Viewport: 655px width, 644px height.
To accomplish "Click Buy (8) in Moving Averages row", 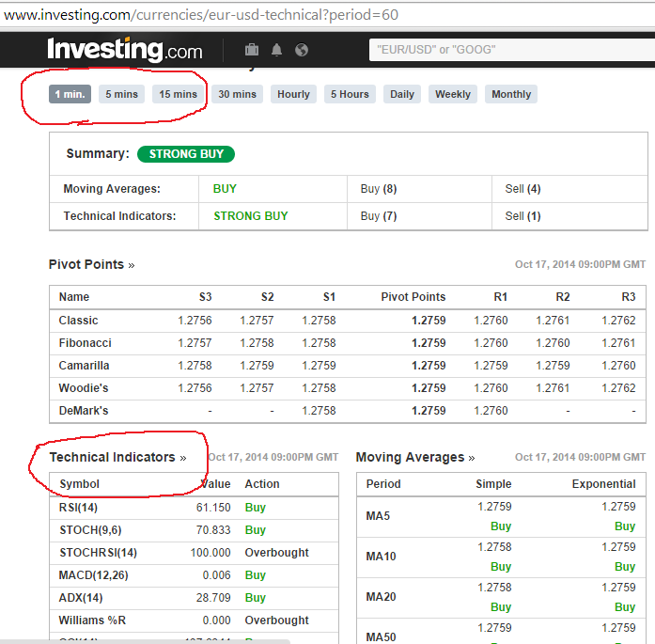I will click(379, 189).
